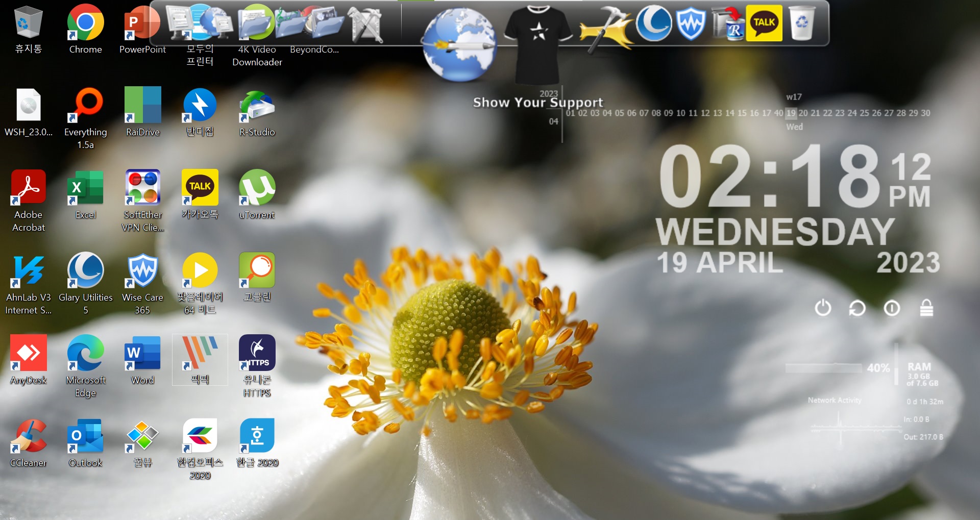Image resolution: width=980 pixels, height=520 pixels.
Task: Open 한컴오피스 2020 shortcut
Action: tap(200, 450)
